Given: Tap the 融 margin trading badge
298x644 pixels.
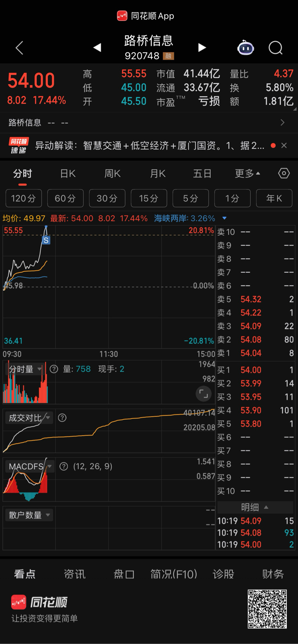Looking at the screenshot, I should pos(168,56).
